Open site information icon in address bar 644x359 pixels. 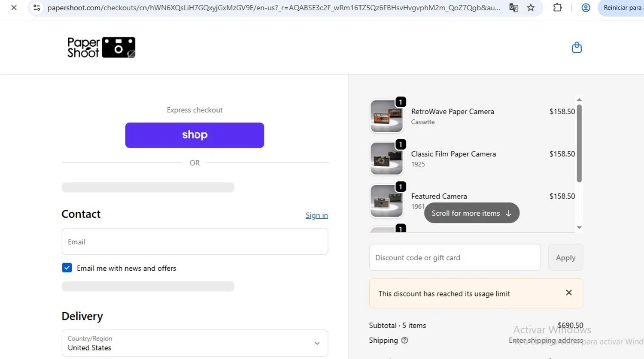point(37,8)
